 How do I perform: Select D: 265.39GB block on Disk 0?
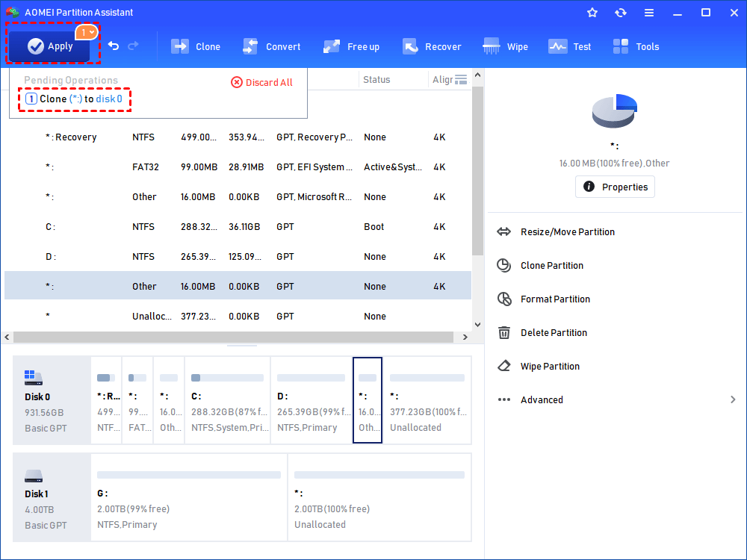[x=311, y=400]
